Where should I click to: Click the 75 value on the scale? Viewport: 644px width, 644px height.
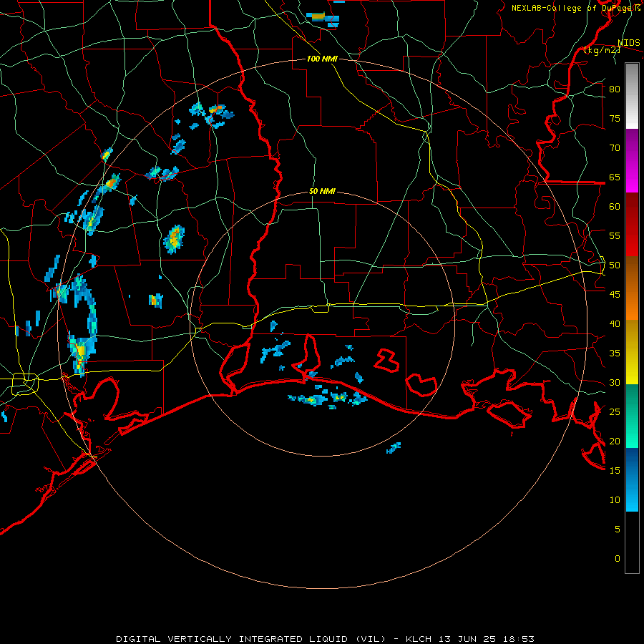(615, 119)
